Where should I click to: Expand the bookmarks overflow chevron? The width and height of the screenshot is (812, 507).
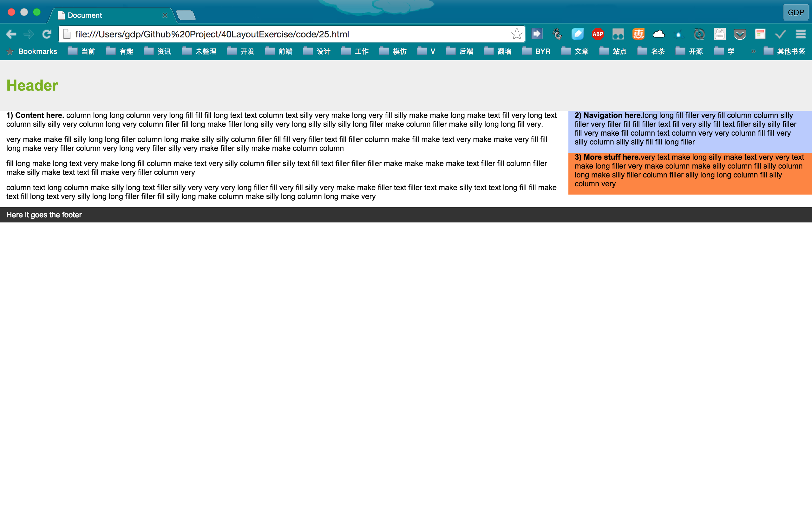coord(753,51)
